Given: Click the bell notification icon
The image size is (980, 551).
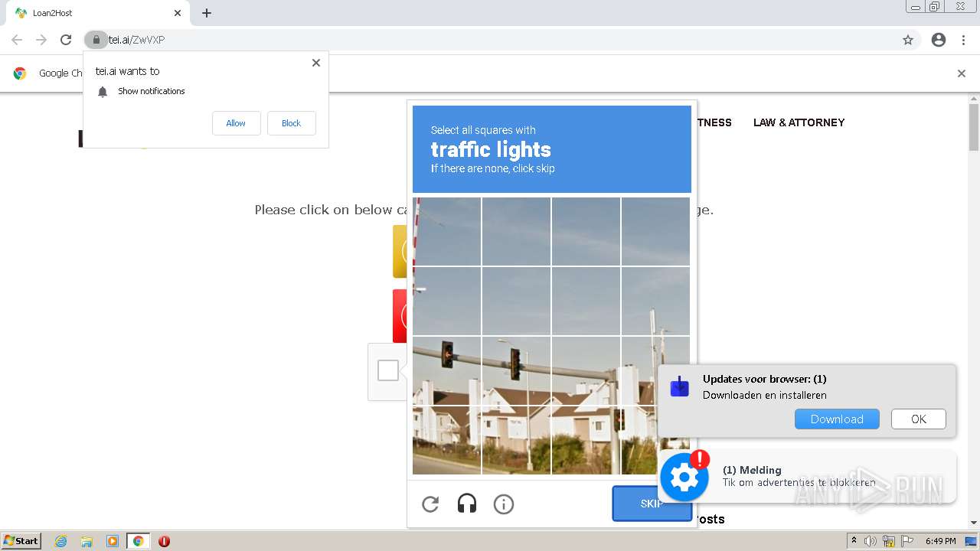Looking at the screenshot, I should pos(103,92).
